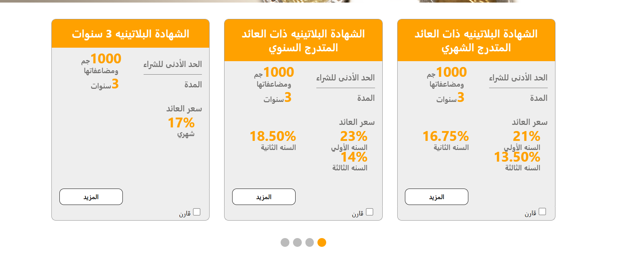Image resolution: width=644 pixels, height=257 pixels.
Task: Click the الشهادة البلاتينيه 3 سنوات header
Action: pyautogui.click(x=130, y=34)
